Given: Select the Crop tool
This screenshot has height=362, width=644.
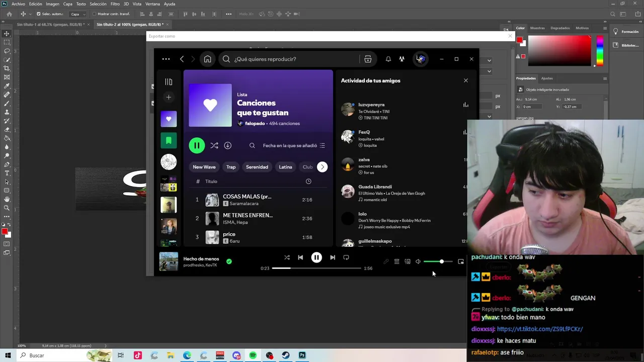Looking at the screenshot, I should 7,68.
